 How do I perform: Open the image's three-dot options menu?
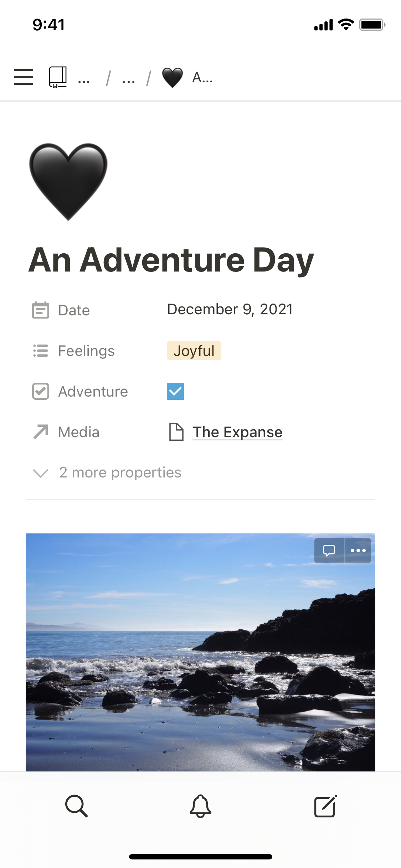[x=358, y=551]
